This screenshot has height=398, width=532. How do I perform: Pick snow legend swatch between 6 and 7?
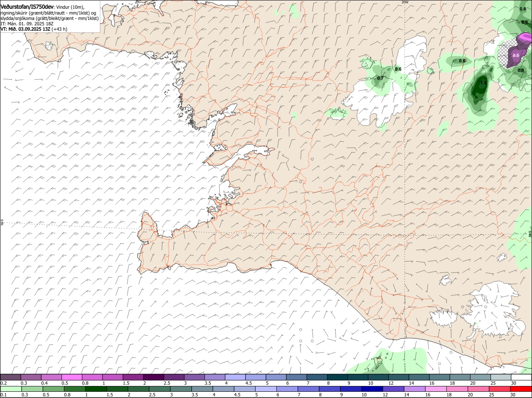(297, 377)
